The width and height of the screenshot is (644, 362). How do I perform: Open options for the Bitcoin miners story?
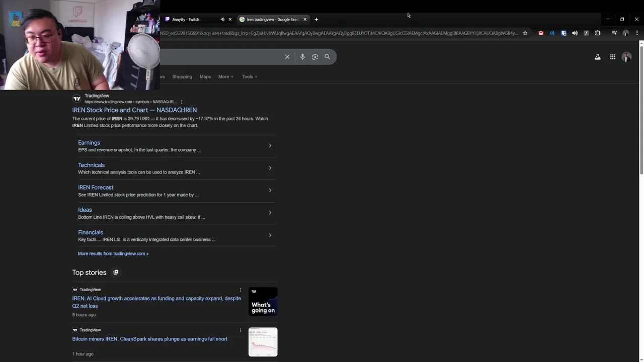(x=240, y=330)
